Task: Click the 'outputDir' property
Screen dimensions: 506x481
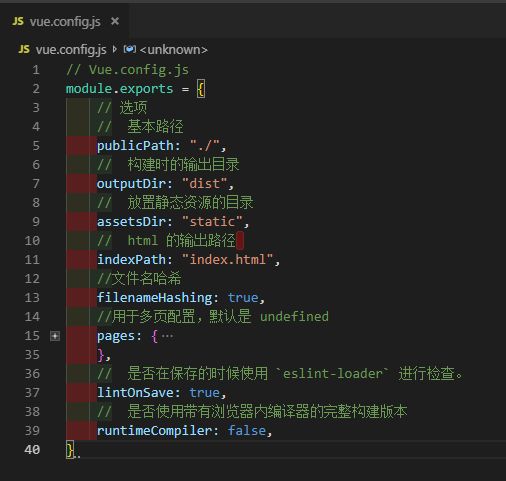Action: click(x=131, y=184)
